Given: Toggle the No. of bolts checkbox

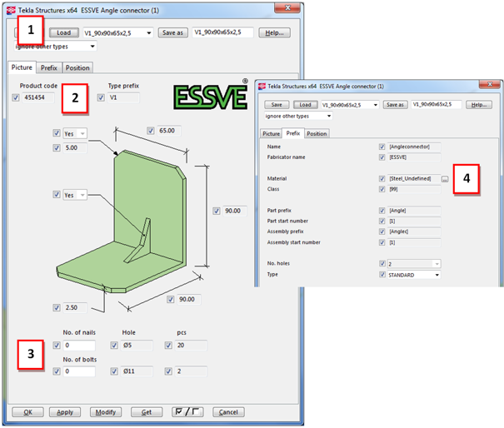Looking at the screenshot, I should pos(57,371).
